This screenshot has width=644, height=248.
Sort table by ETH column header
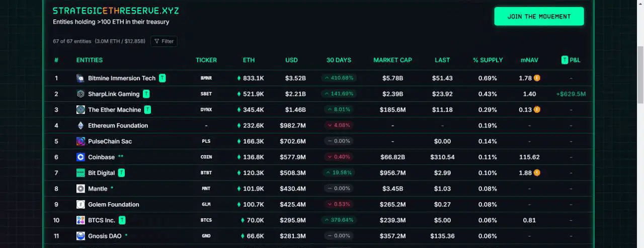[x=249, y=60]
